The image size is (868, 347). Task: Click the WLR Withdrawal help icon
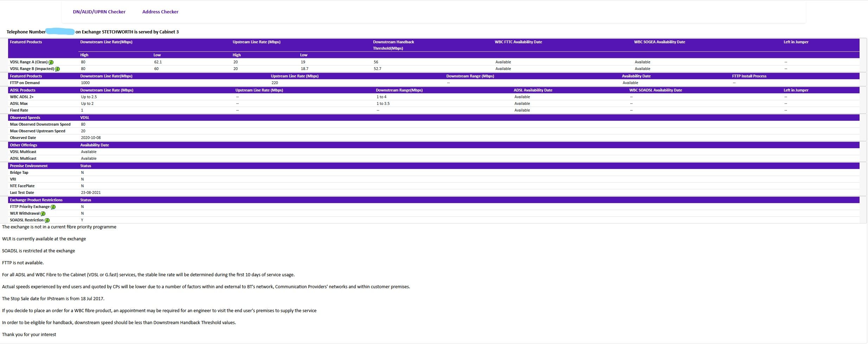coord(43,213)
